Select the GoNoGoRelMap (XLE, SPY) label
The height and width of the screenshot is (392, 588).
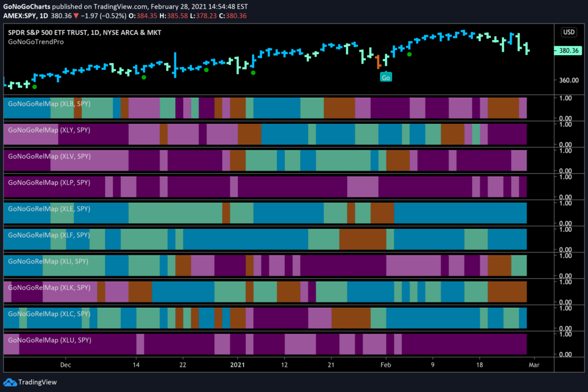(x=49, y=209)
